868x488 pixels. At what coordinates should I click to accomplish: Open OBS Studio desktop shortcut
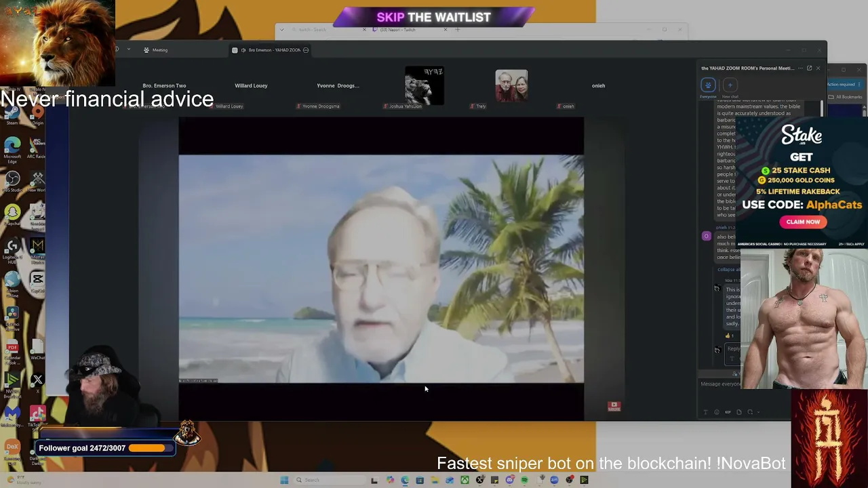point(12,182)
